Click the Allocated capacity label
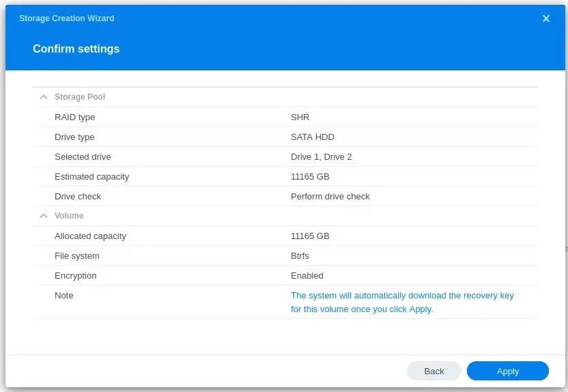This screenshot has height=392, width=568. [x=90, y=236]
